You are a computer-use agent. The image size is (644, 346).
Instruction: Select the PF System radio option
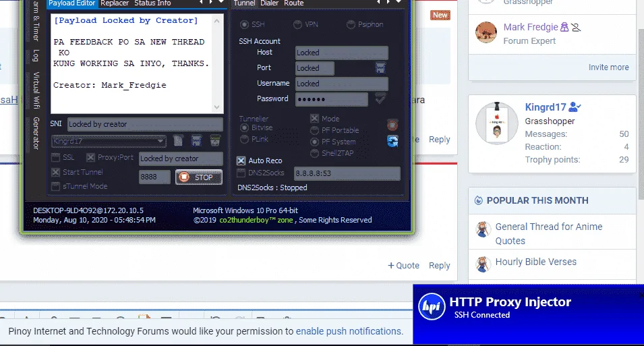click(314, 142)
